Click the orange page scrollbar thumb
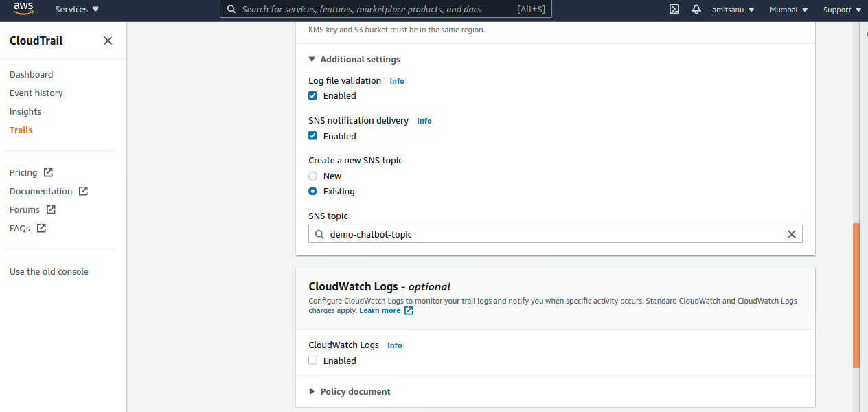 coord(856,295)
